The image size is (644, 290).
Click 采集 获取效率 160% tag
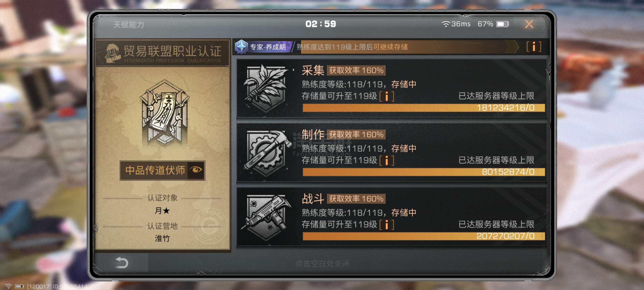(x=356, y=71)
